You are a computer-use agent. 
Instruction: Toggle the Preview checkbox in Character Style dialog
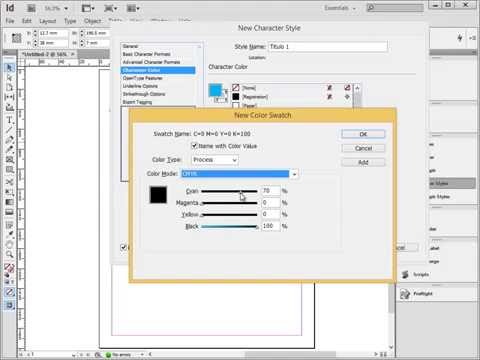[x=123, y=247]
